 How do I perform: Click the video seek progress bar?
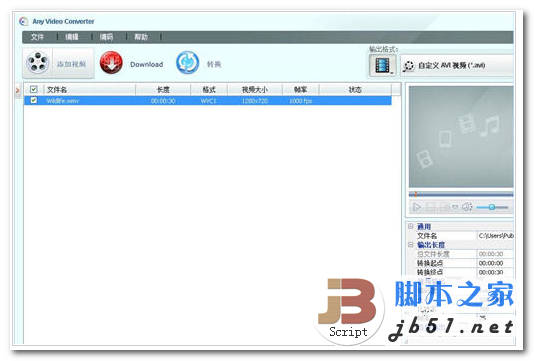click(461, 195)
